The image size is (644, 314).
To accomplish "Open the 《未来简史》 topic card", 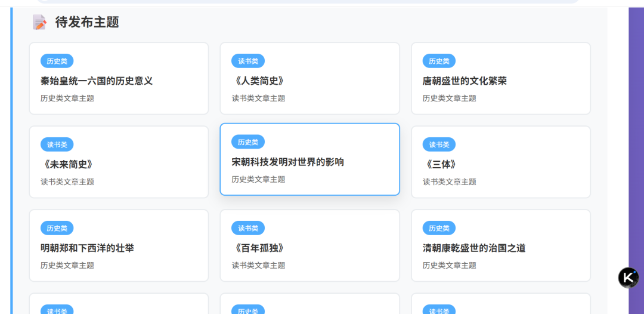I will point(119,162).
